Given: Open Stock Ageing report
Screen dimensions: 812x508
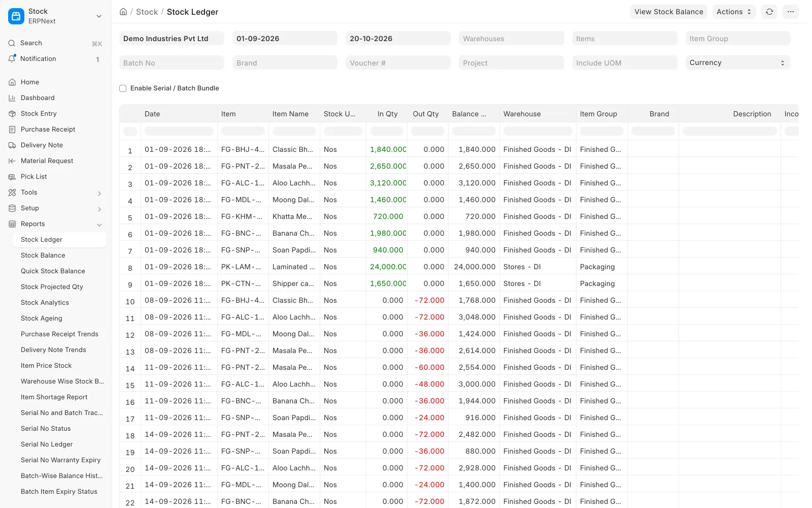Looking at the screenshot, I should point(42,319).
